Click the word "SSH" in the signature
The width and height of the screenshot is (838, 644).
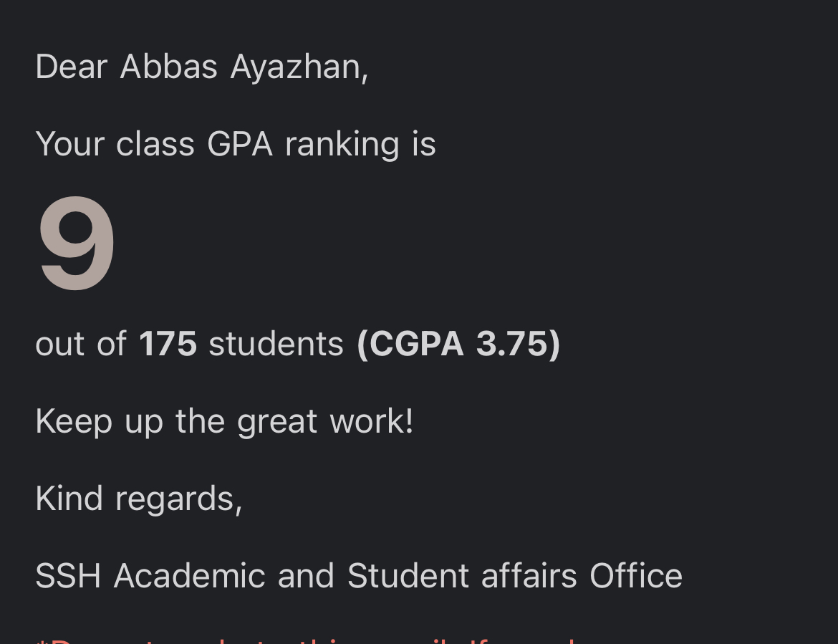click(68, 576)
